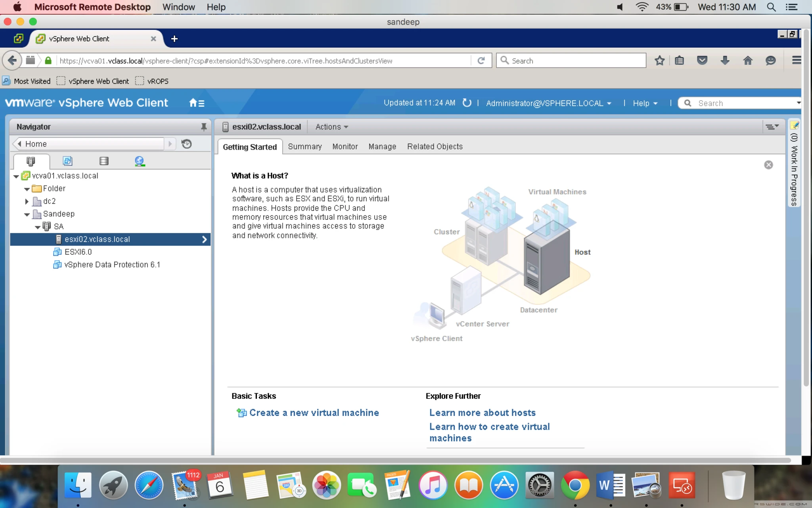Image resolution: width=812 pixels, height=508 pixels.
Task: Open the Help menu in macOS menu bar
Action: pyautogui.click(x=216, y=7)
